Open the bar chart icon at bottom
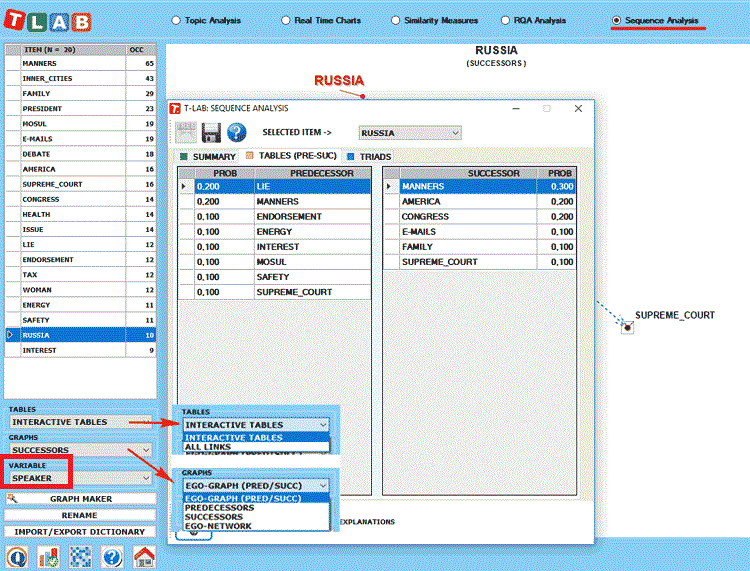 (48, 557)
